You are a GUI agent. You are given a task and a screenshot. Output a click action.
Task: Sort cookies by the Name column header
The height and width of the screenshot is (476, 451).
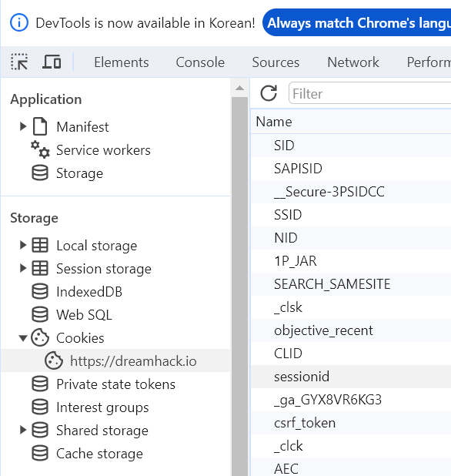pos(351,122)
